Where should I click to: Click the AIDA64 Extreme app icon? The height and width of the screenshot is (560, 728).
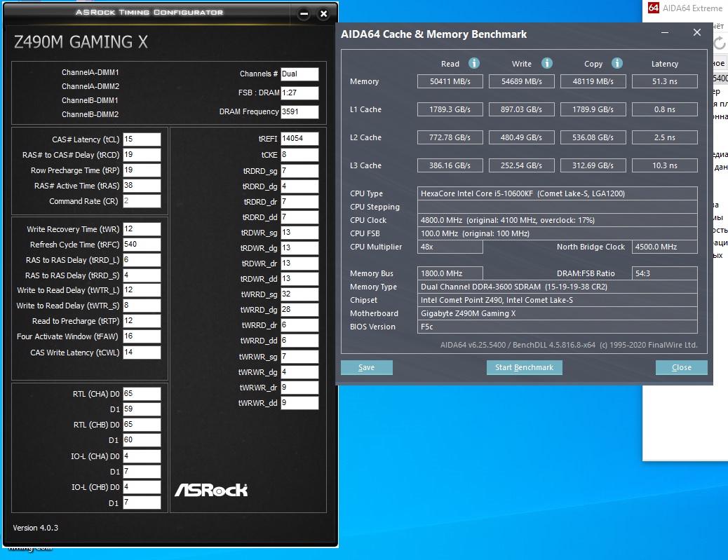pos(654,8)
